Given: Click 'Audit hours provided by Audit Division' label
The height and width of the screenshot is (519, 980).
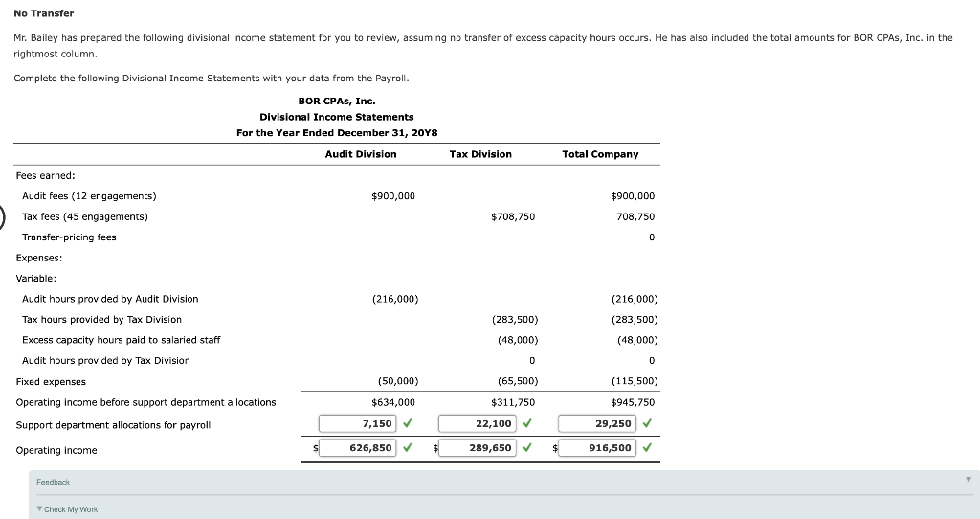Looking at the screenshot, I should point(110,299).
